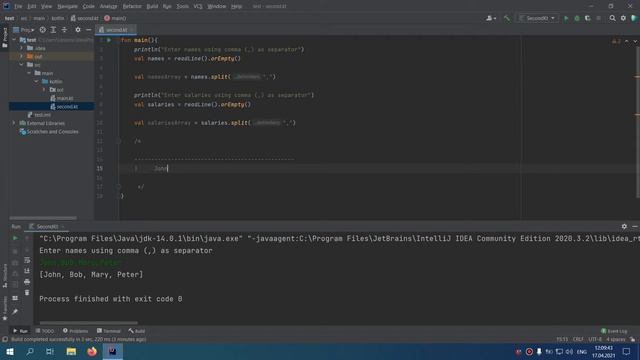Open Run panel settings gear
640x360 pixels.
point(624,226)
